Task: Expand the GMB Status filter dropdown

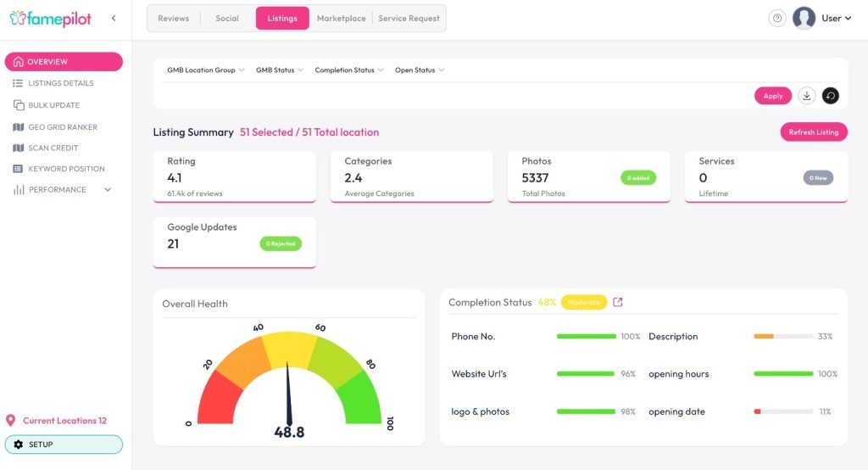Action: (280, 70)
